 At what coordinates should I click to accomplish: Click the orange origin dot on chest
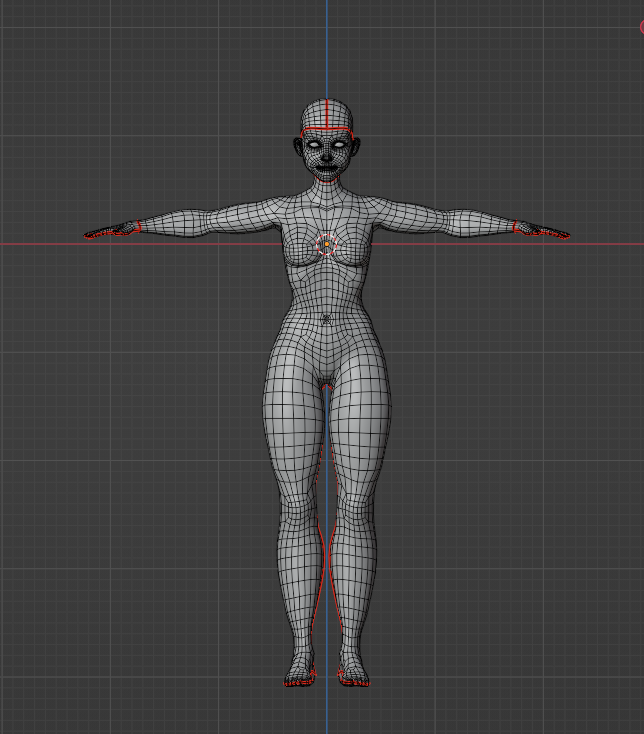327,244
